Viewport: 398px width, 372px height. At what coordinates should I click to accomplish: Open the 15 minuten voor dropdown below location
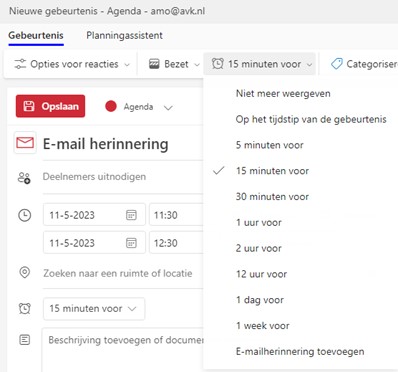[x=94, y=309]
